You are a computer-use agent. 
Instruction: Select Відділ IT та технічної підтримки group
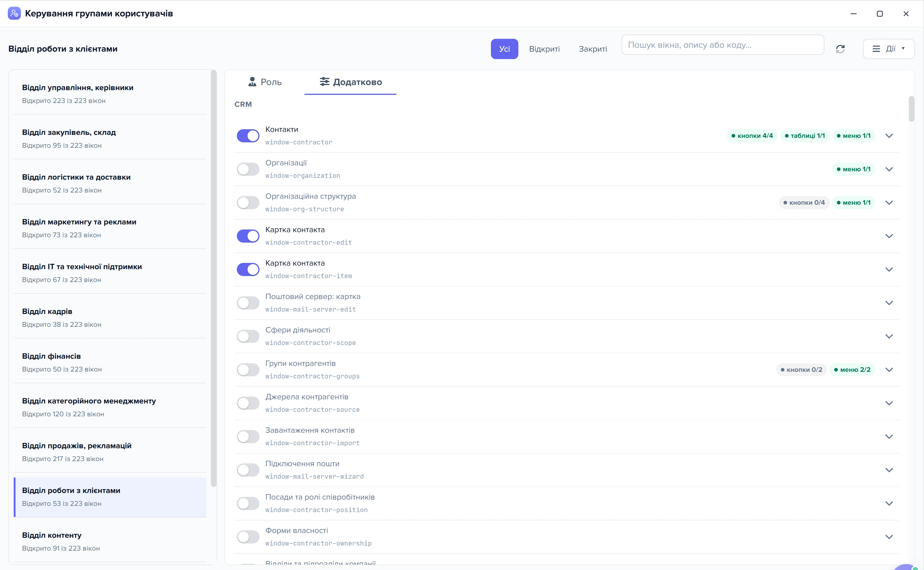click(110, 273)
